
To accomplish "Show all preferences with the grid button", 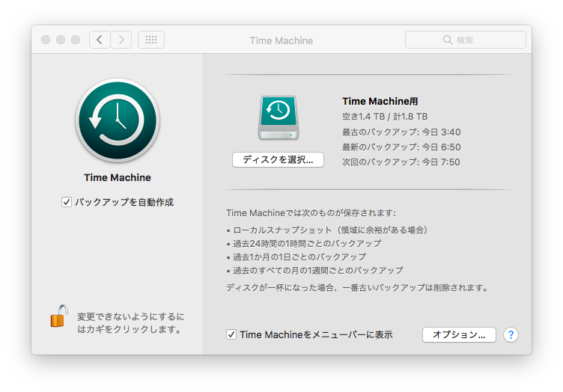I will [x=151, y=40].
